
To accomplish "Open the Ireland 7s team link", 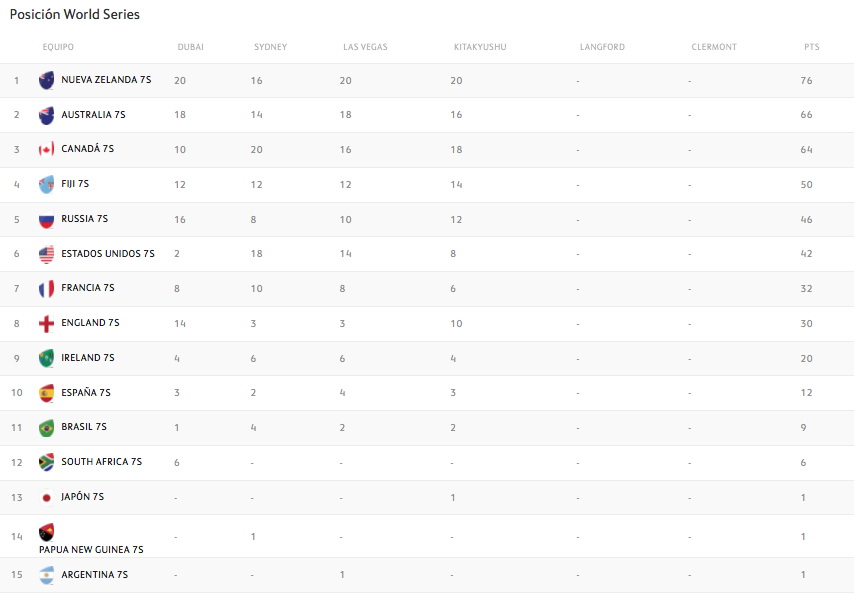I will click(88, 358).
